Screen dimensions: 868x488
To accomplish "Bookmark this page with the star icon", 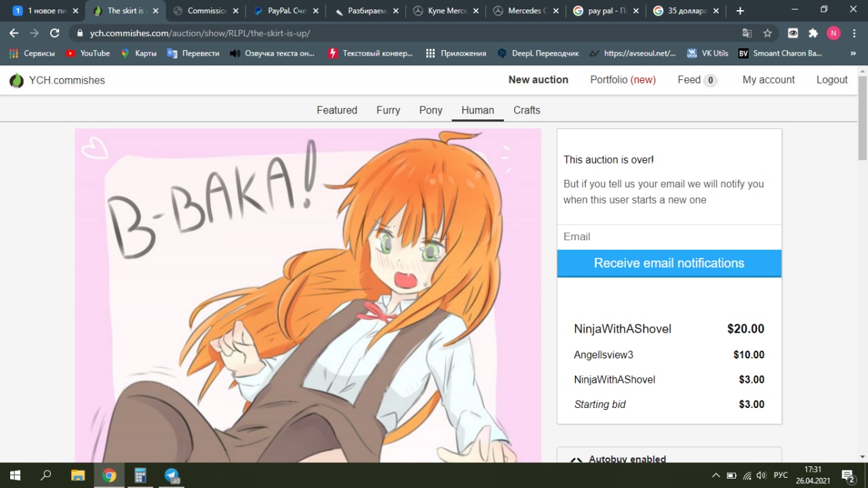I will pos(768,33).
